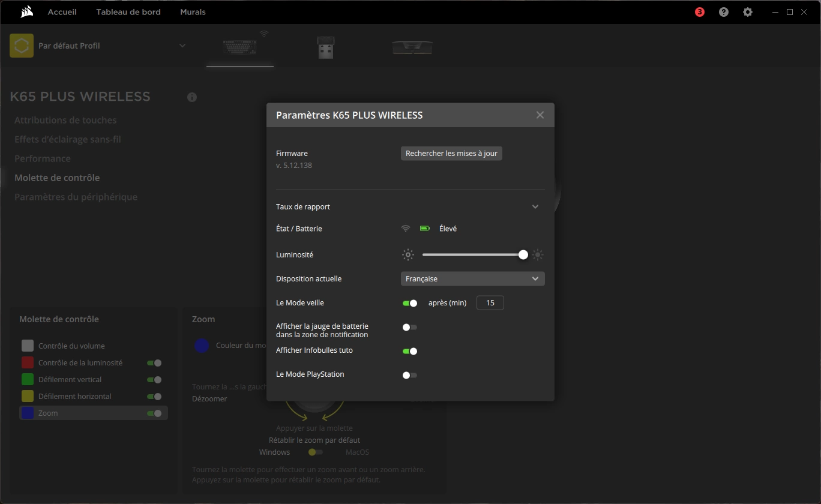821x504 pixels.
Task: Close the Paramètres K65 PLUS WIRELESS dialog
Action: pyautogui.click(x=540, y=115)
